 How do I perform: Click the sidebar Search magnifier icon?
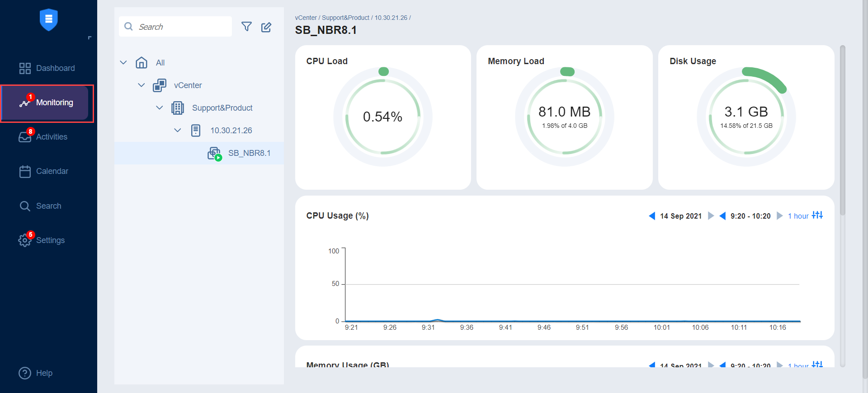(x=25, y=206)
